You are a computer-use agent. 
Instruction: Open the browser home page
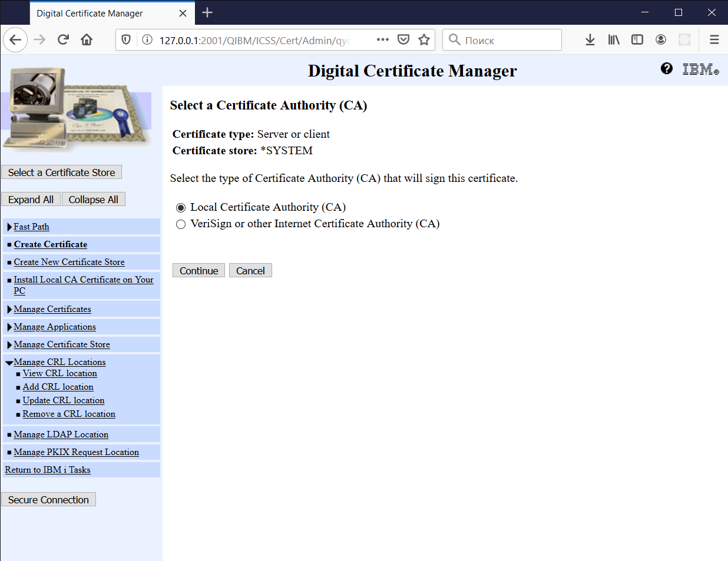[87, 40]
